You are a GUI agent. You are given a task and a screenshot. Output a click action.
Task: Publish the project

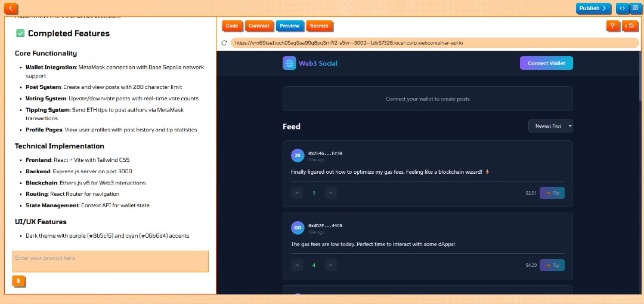coord(593,8)
